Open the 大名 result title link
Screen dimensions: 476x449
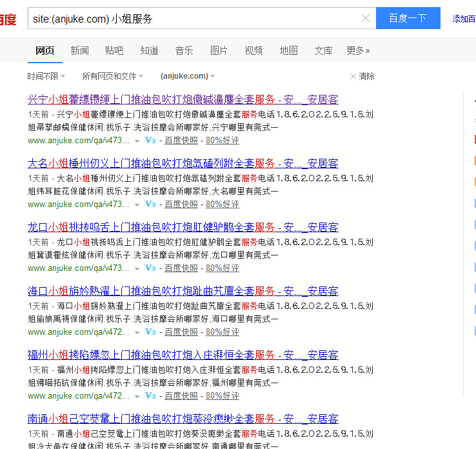click(x=183, y=163)
